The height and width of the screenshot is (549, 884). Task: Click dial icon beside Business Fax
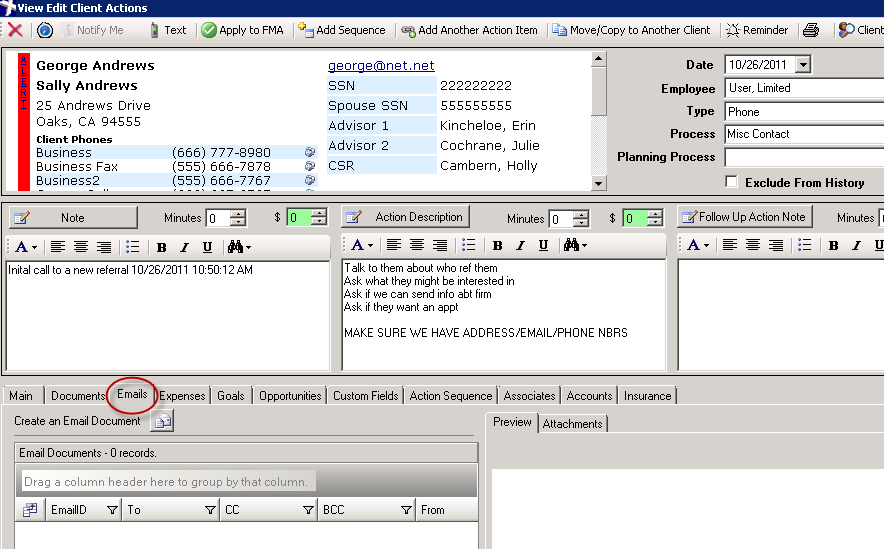point(310,166)
